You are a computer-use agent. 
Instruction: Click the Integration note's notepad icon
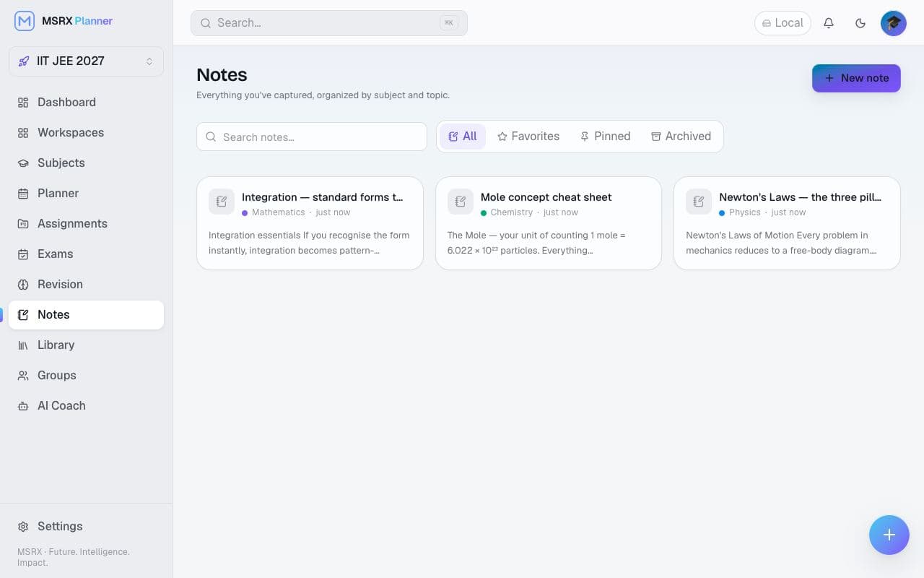tap(222, 202)
